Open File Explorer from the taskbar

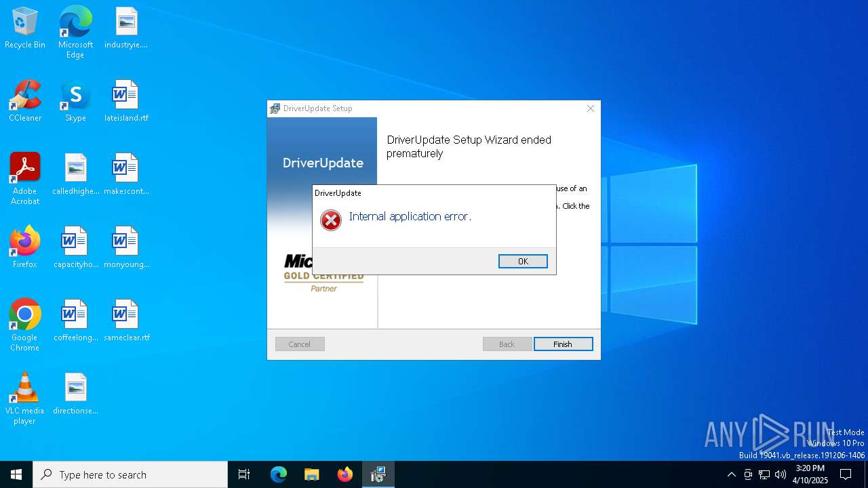(x=312, y=474)
